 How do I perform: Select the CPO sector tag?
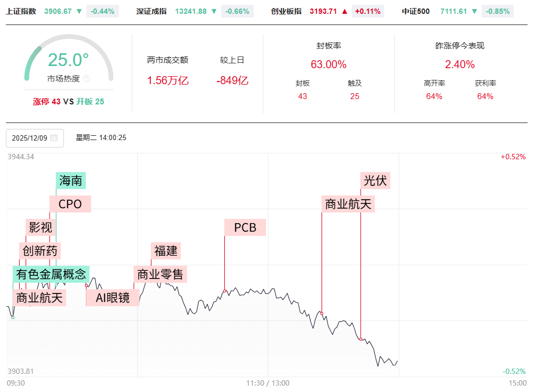pyautogui.click(x=70, y=204)
